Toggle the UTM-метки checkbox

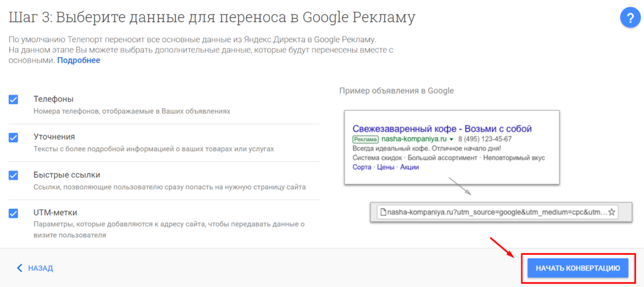pos(13,213)
